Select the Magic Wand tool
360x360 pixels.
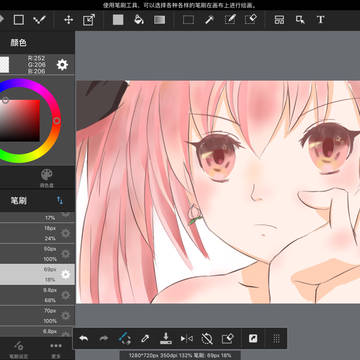click(x=209, y=20)
